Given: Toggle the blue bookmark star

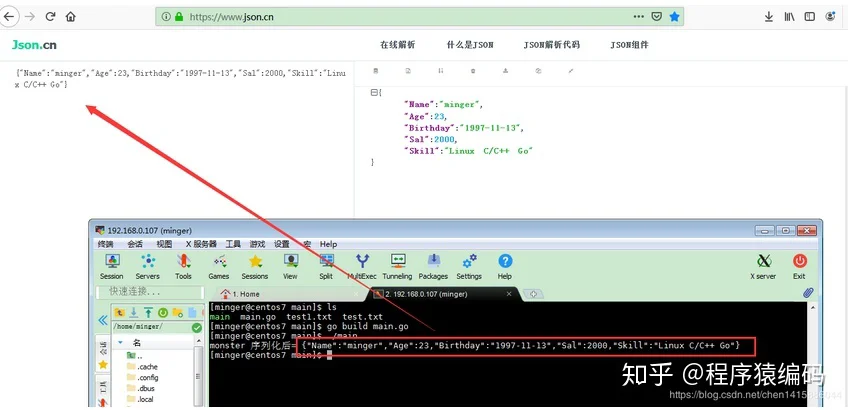Looking at the screenshot, I should point(674,17).
